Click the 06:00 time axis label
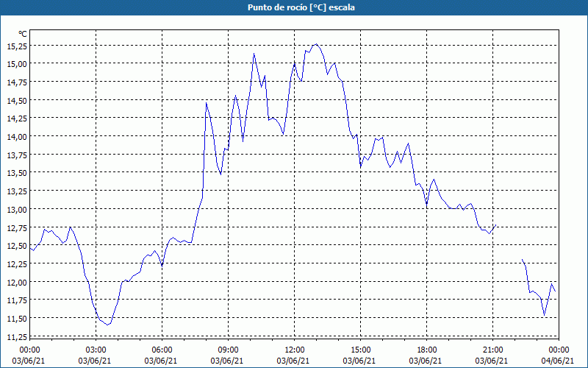Image resolution: width=588 pixels, height=368 pixels. pyautogui.click(x=162, y=350)
